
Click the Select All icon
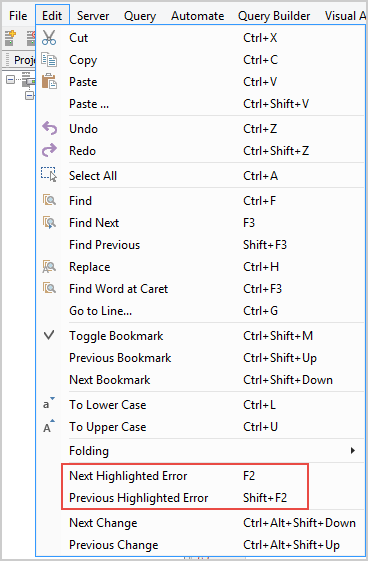click(x=49, y=175)
